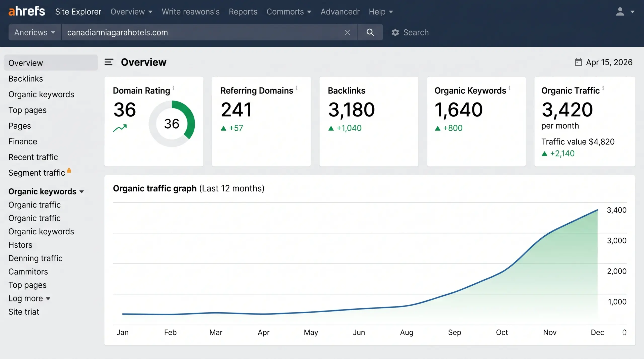The width and height of the screenshot is (644, 359).
Task: Click the calendar icon by date
Action: (578, 62)
